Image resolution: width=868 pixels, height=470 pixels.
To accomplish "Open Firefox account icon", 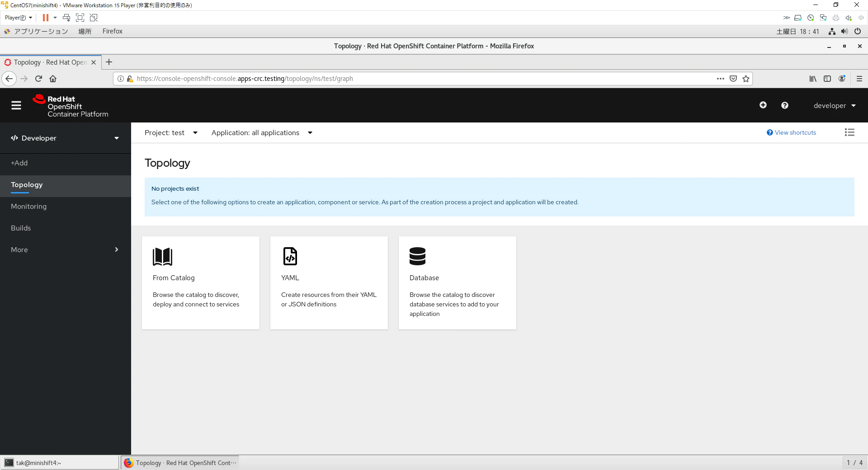I will point(842,79).
